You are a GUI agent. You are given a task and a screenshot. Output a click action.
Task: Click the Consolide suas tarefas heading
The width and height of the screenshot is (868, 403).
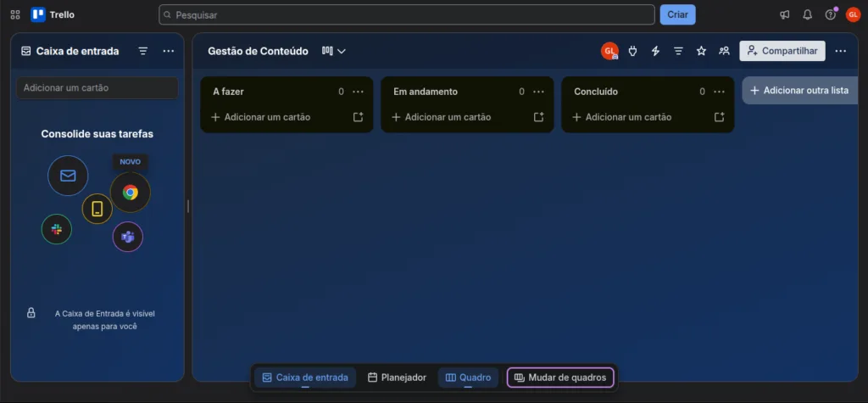click(x=97, y=134)
